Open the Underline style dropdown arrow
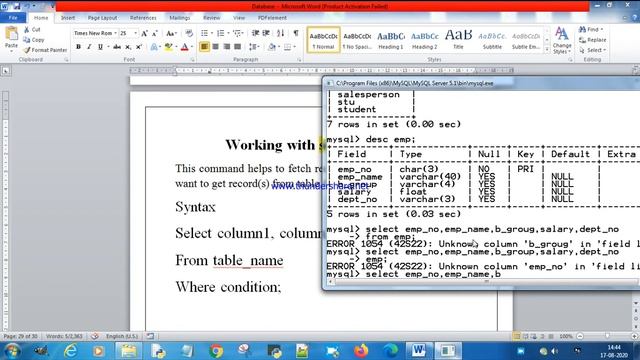 click(108, 47)
